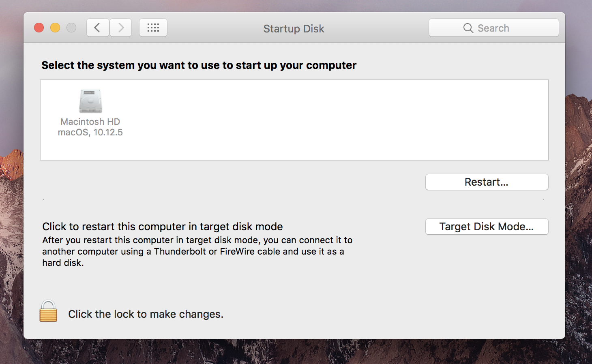
Task: Click the "Startup Disk" window title
Action: 294,29
